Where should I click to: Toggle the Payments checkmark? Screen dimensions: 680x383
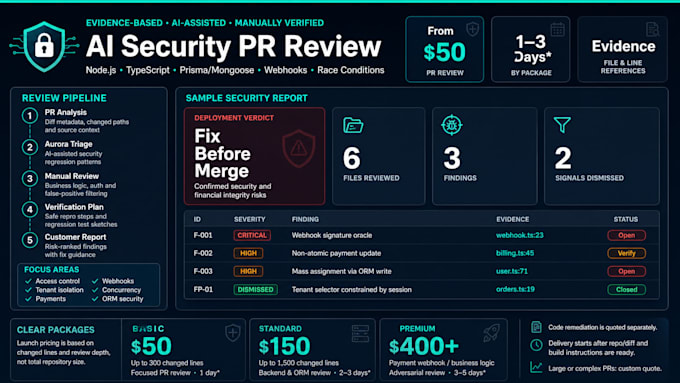pyautogui.click(x=29, y=299)
